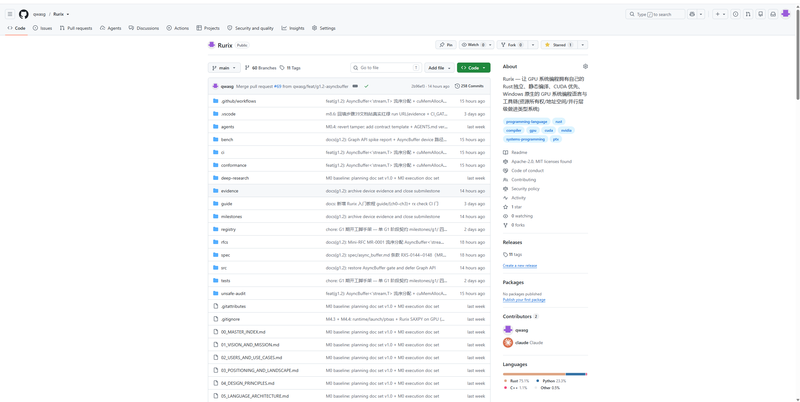Click the Rust segment of languages bar
This screenshot has width=800, height=402.
[534, 374]
